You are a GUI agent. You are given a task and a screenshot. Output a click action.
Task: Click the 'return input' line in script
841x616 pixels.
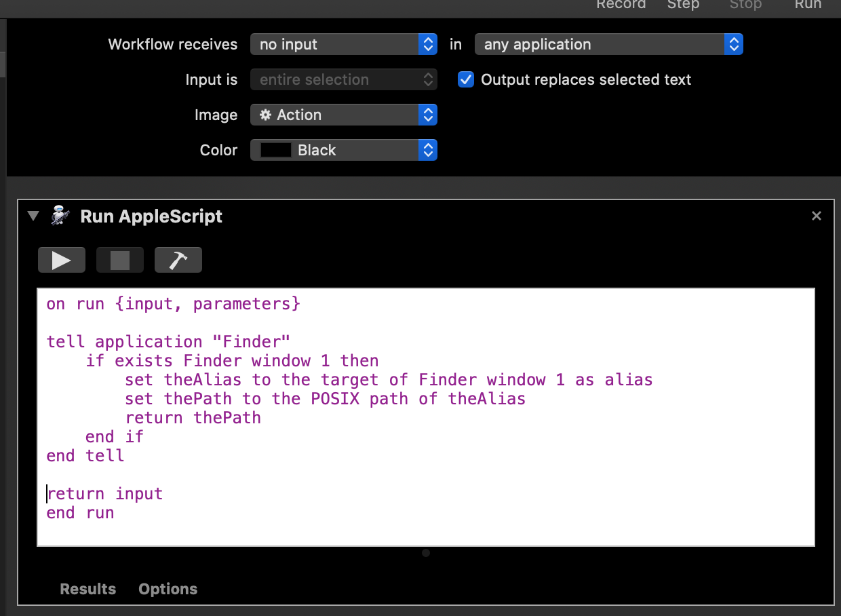pyautogui.click(x=105, y=494)
